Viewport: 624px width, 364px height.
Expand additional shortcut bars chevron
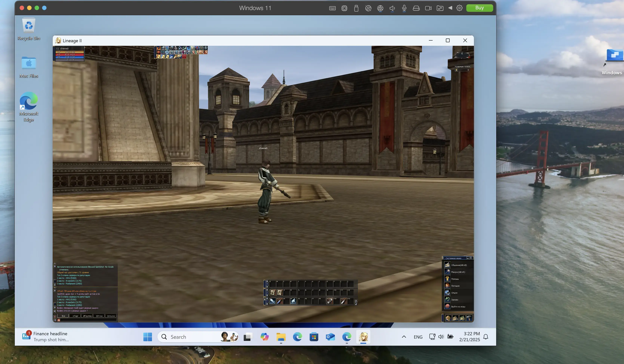(x=265, y=299)
